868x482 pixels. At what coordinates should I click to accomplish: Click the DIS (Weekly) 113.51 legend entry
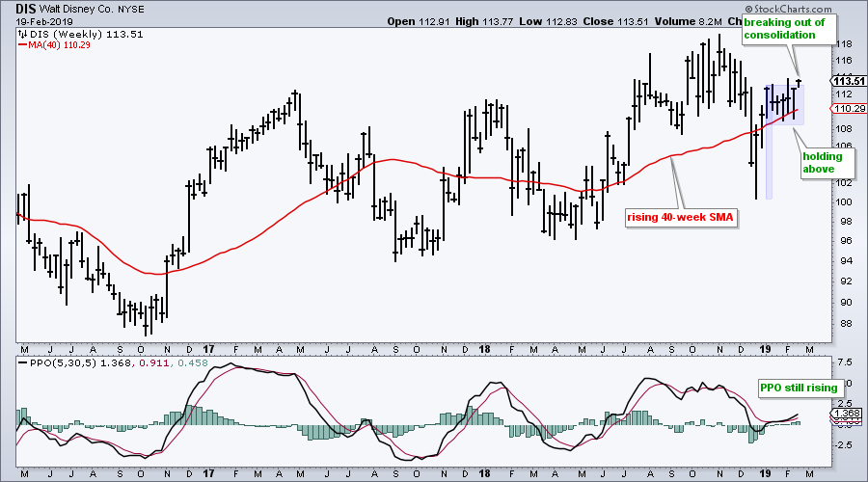pos(87,35)
